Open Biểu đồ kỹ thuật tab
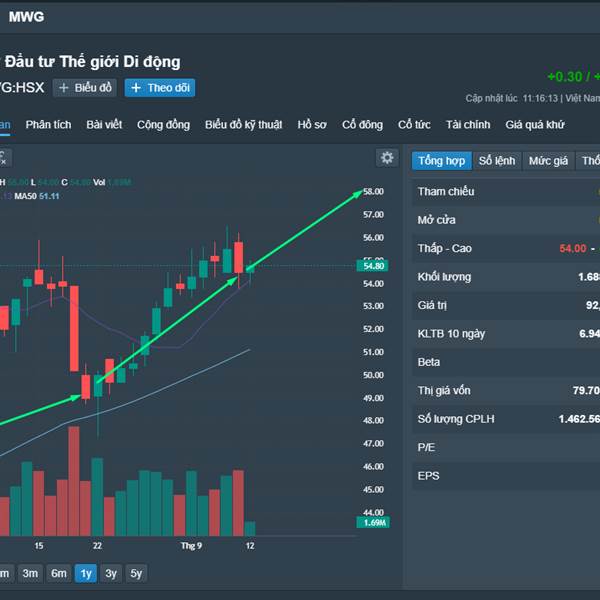This screenshot has width=600, height=600. pos(243,125)
